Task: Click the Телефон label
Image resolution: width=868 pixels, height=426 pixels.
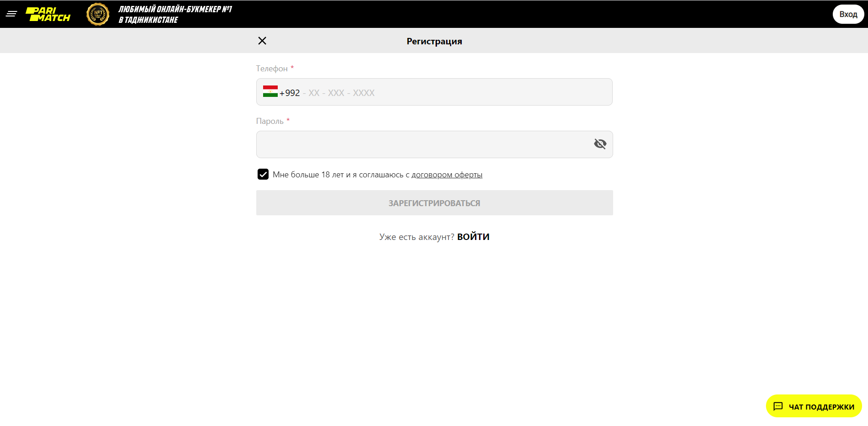Action: click(x=272, y=69)
